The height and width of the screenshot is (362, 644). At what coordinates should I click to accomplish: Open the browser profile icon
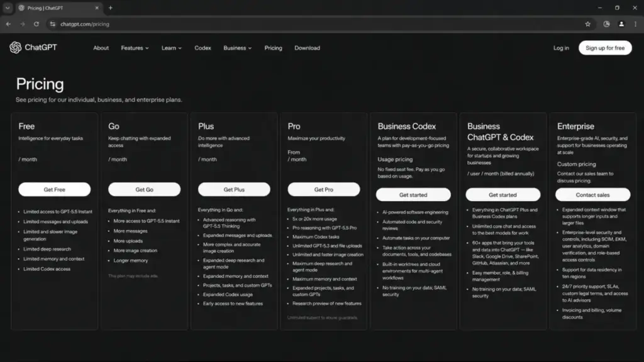pos(621,25)
